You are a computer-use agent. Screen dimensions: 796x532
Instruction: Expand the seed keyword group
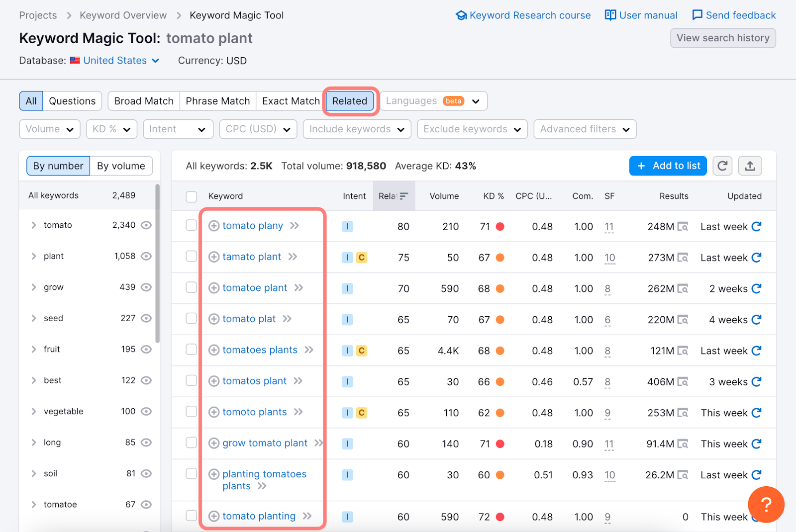click(34, 318)
